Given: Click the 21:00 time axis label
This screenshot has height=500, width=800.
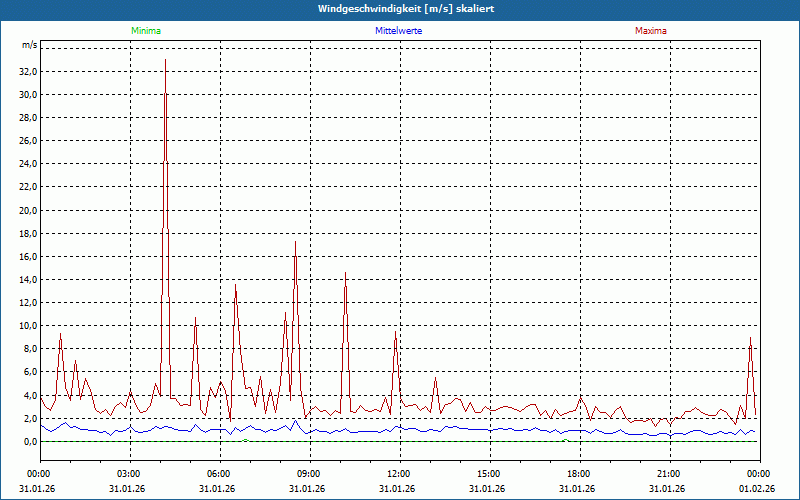Looking at the screenshot, I should tap(670, 474).
